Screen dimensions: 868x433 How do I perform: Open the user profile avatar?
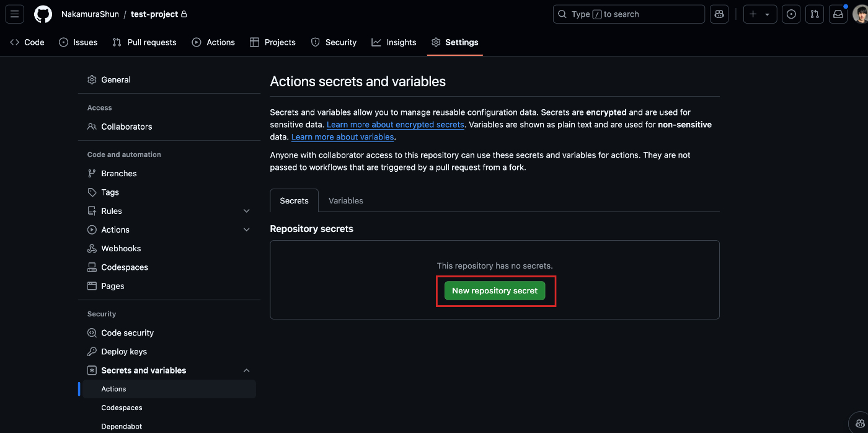[861, 14]
